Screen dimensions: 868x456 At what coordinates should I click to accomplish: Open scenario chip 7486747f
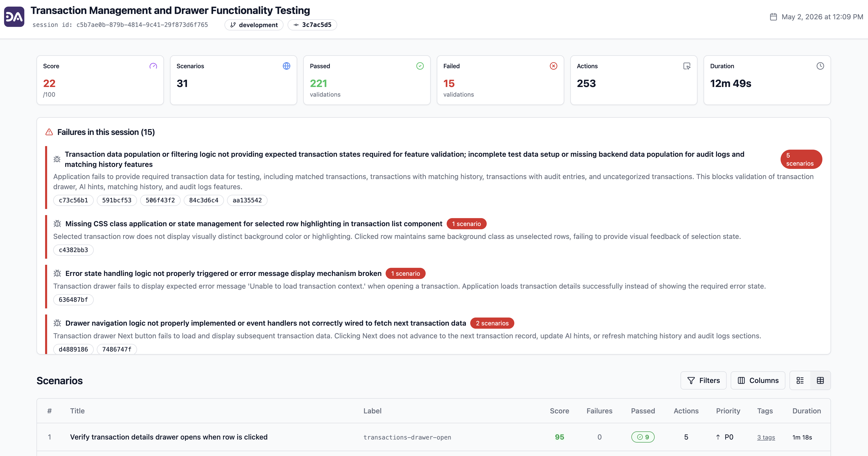point(117,349)
